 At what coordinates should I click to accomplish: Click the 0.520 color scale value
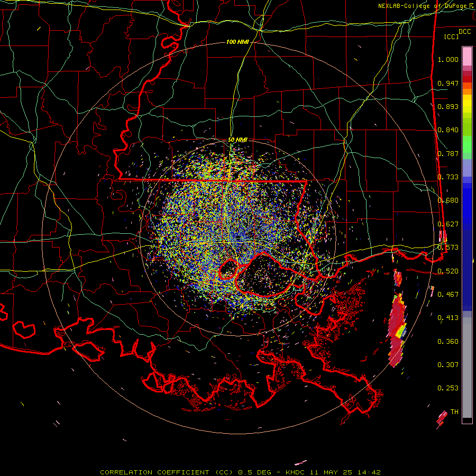448,271
